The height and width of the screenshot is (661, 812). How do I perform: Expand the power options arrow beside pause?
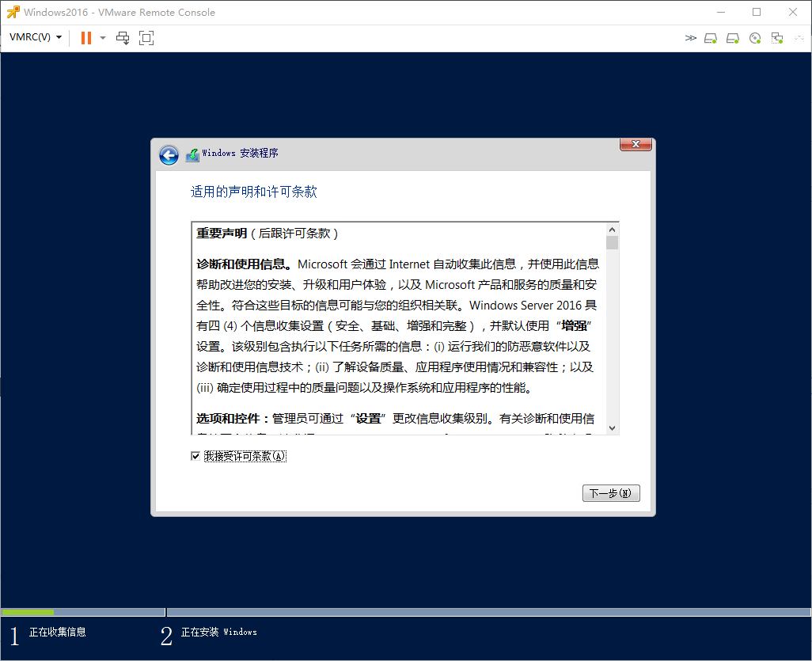(x=103, y=38)
